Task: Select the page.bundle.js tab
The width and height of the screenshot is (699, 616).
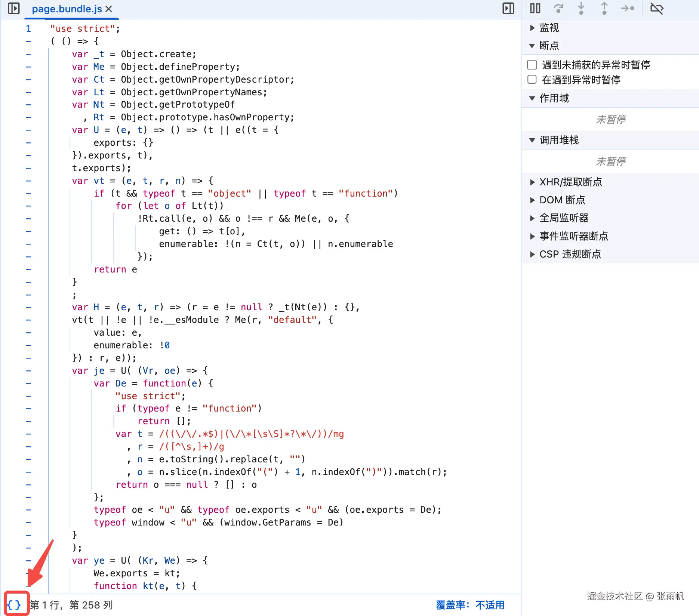Action: [x=67, y=9]
